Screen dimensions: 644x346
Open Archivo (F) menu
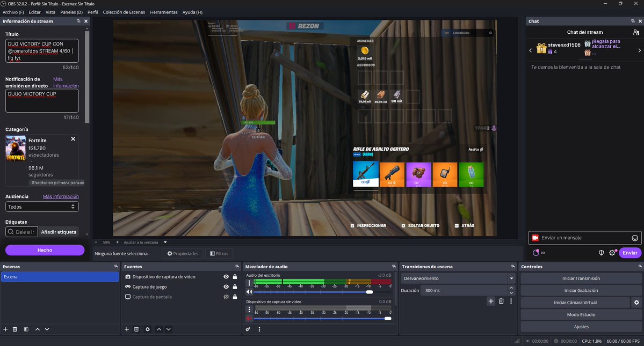[13, 12]
